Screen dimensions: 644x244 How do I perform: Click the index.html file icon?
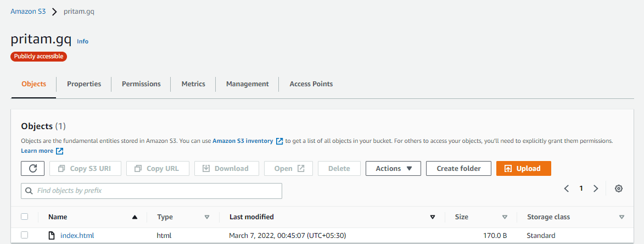point(52,236)
